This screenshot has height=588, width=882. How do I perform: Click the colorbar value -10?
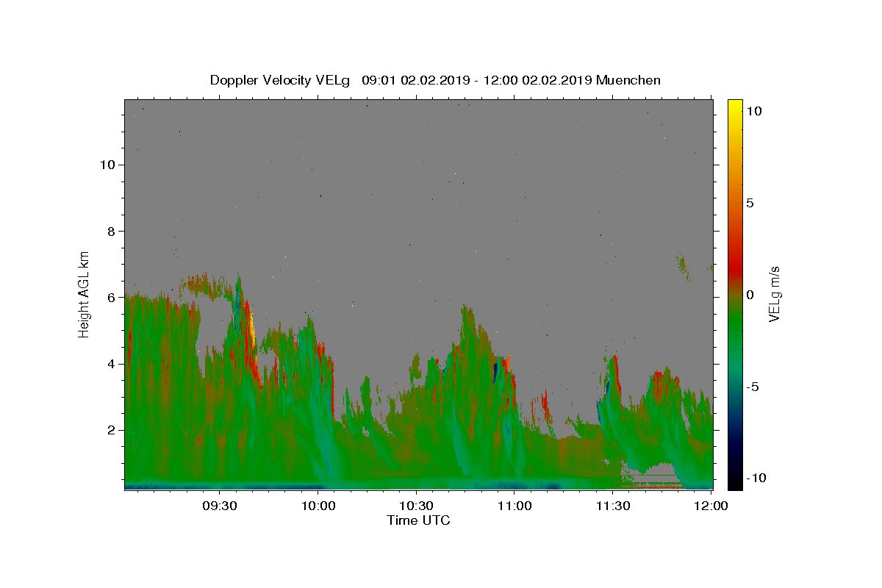click(x=756, y=478)
